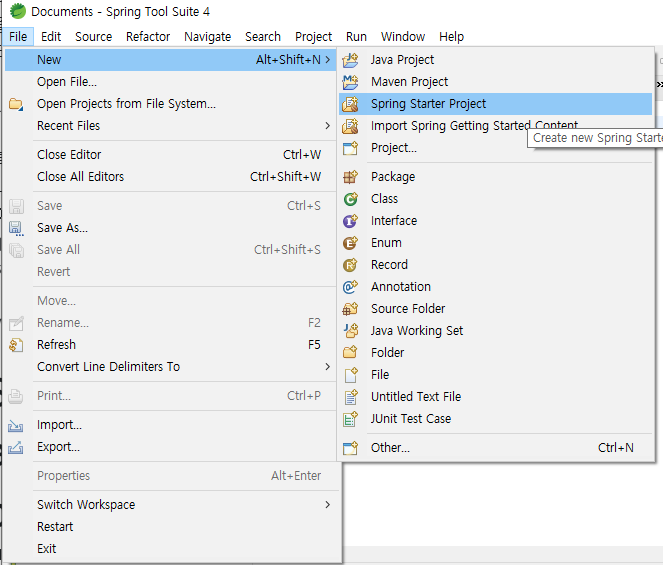This screenshot has height=565, width=663.
Task: Click the Folder icon in the New submenu
Action: [350, 353]
